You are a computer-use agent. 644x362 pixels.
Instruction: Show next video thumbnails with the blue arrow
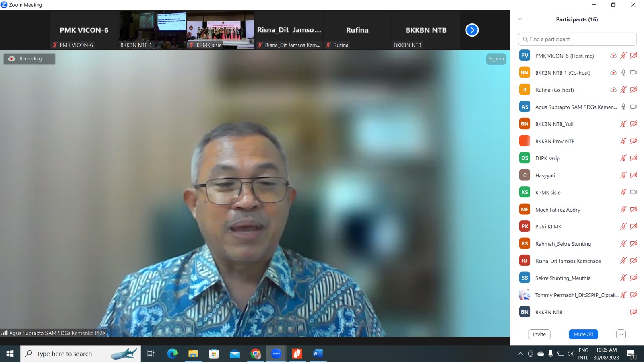click(472, 30)
